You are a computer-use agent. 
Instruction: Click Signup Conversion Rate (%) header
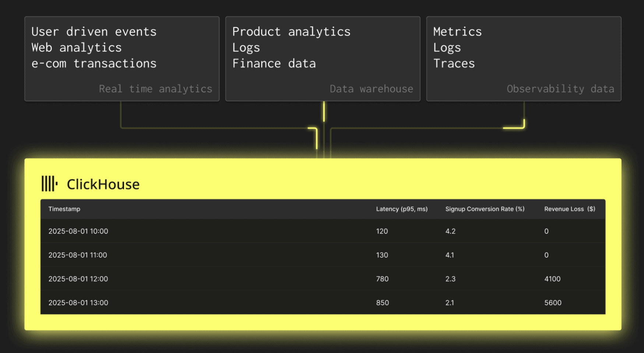[x=485, y=209]
